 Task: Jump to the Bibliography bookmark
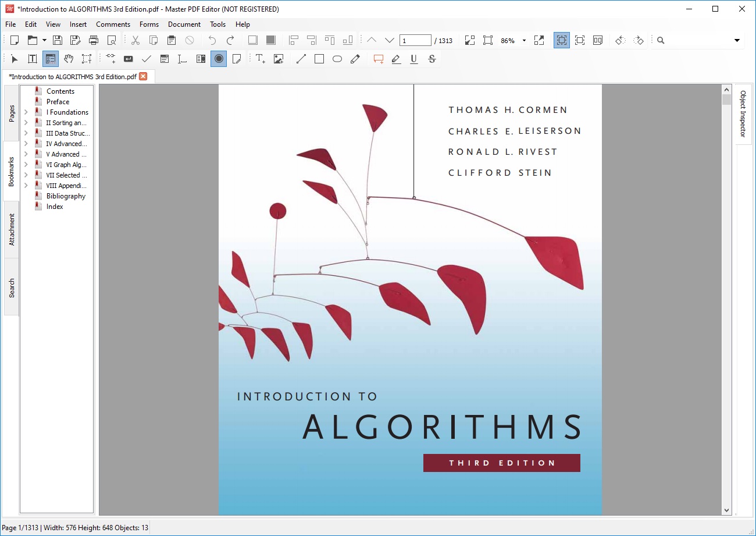pos(66,196)
